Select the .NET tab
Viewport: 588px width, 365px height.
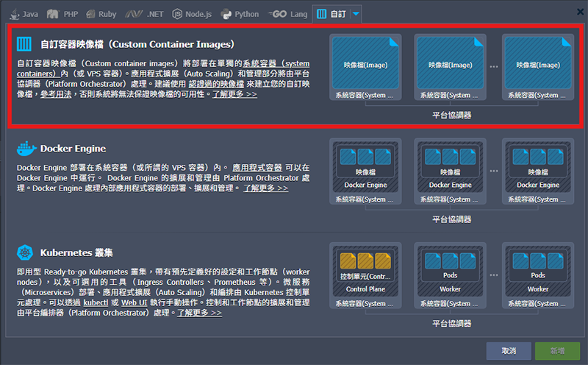point(144,14)
